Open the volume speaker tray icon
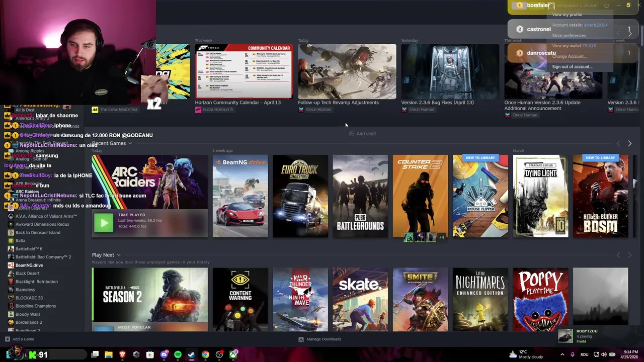Viewport: 644px width, 362px height. pyautogui.click(x=604, y=355)
